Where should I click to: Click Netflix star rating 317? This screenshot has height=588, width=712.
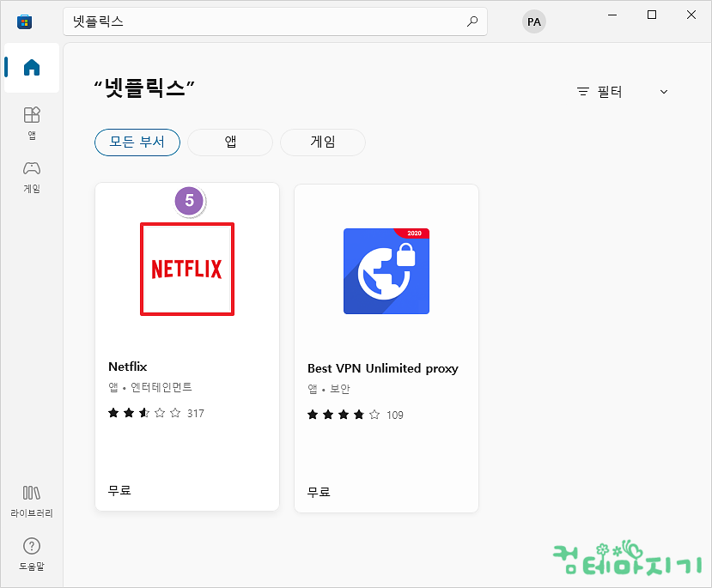pyautogui.click(x=156, y=413)
